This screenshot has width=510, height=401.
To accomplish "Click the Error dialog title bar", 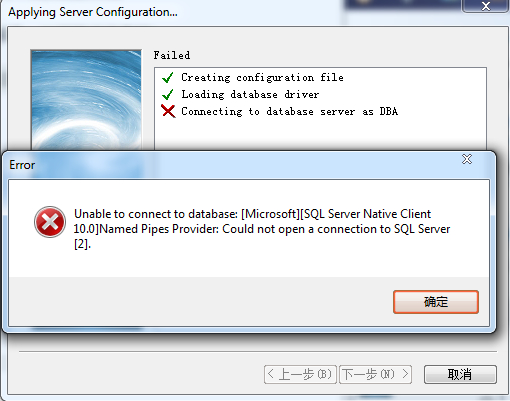I will click(x=233, y=165).
